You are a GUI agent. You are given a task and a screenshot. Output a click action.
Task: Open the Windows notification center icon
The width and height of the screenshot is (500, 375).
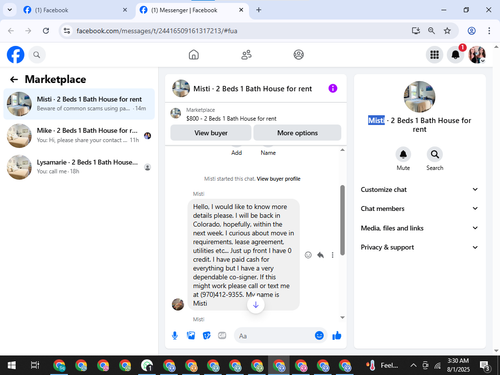point(484,365)
